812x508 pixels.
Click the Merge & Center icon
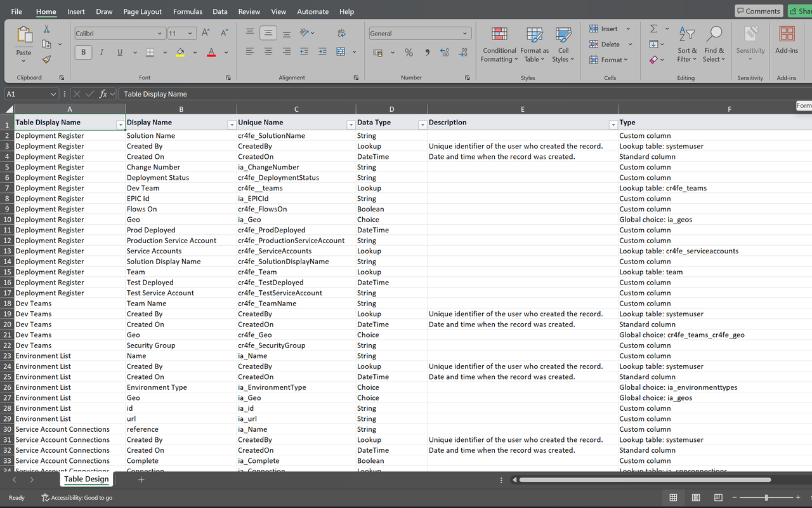coord(341,52)
